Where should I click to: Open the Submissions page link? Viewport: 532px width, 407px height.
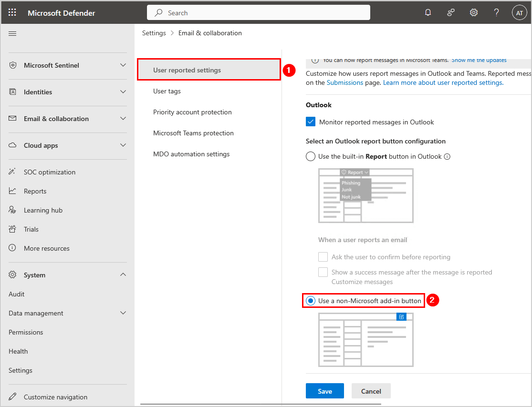coord(345,82)
